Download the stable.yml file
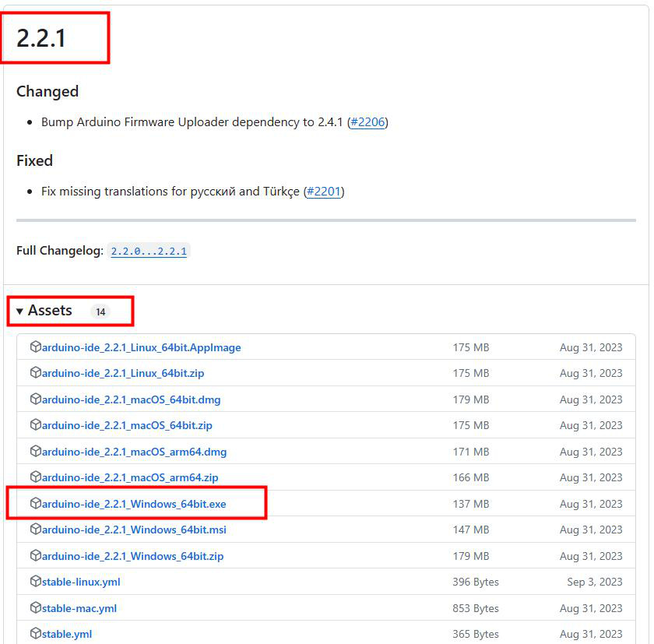 click(67, 634)
